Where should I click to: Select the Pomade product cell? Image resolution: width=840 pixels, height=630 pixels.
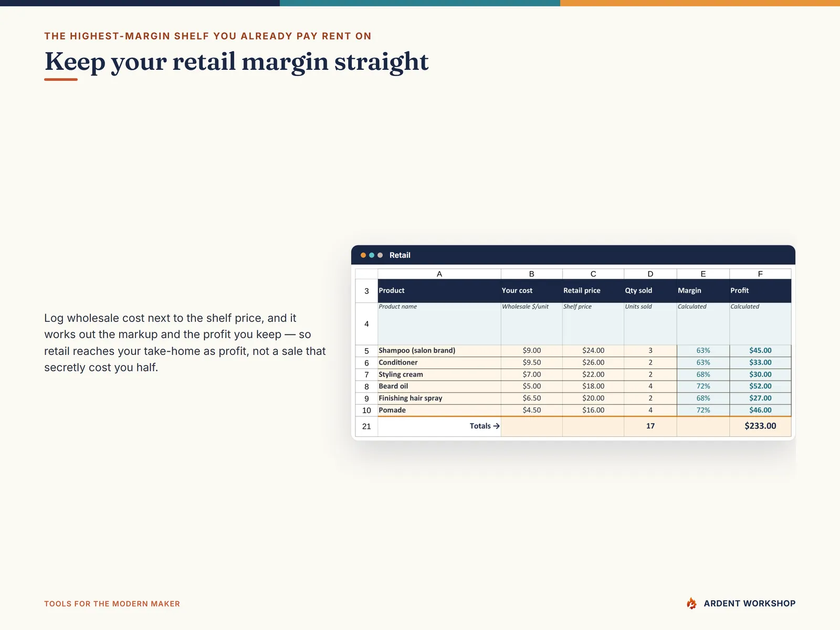(439, 411)
